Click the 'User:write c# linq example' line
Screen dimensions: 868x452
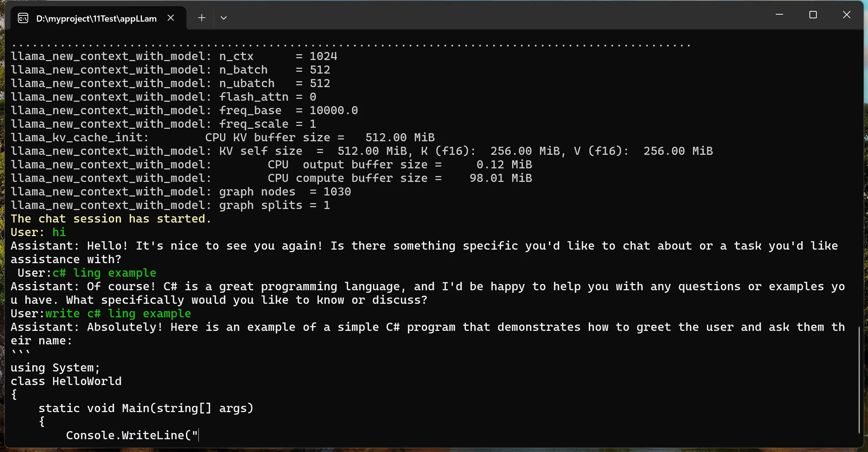pos(101,314)
